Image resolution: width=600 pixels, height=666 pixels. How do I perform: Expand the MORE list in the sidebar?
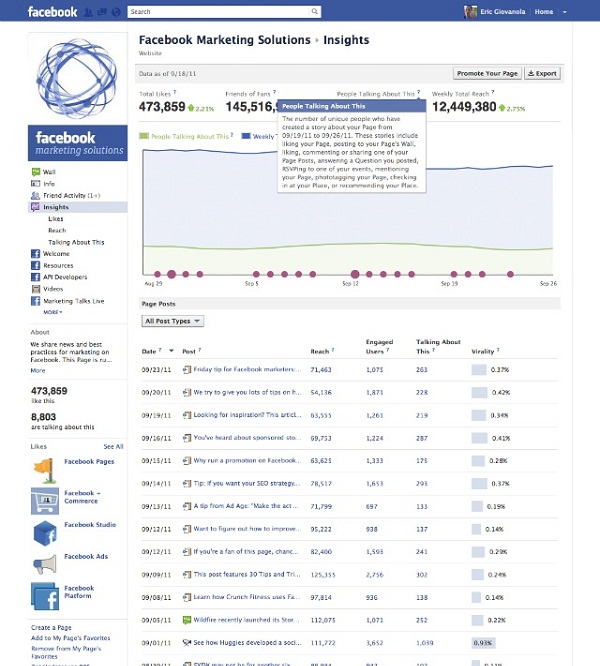[x=53, y=312]
